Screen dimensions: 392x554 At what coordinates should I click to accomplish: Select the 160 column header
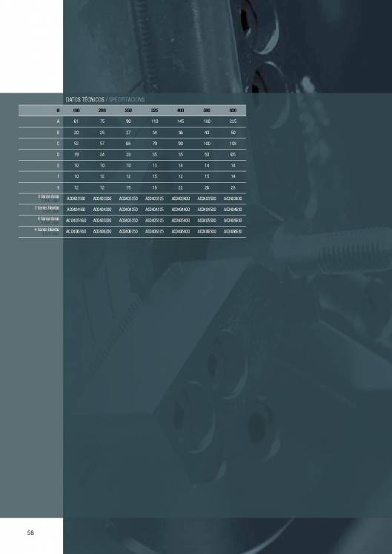(x=76, y=110)
